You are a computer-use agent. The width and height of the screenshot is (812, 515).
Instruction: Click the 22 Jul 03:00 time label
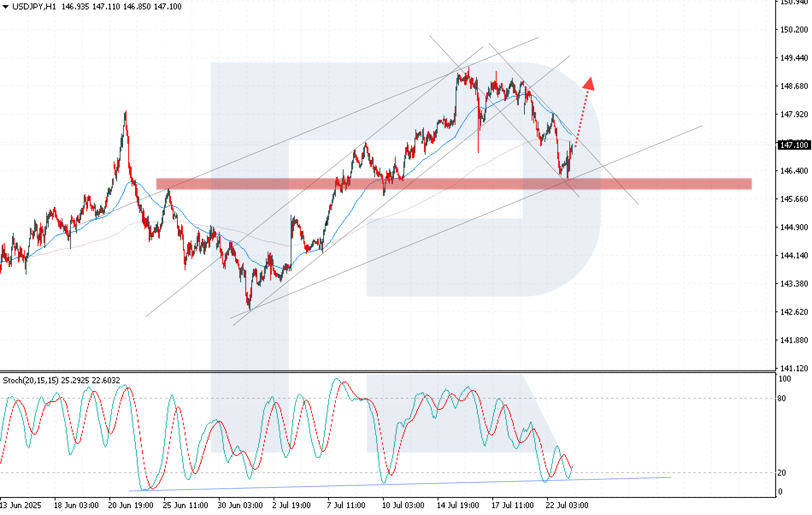(567, 505)
